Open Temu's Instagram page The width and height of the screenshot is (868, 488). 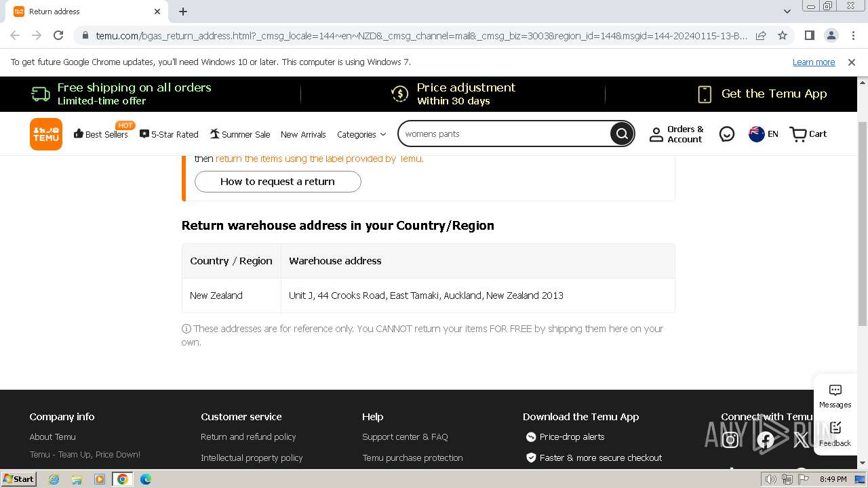coord(730,441)
